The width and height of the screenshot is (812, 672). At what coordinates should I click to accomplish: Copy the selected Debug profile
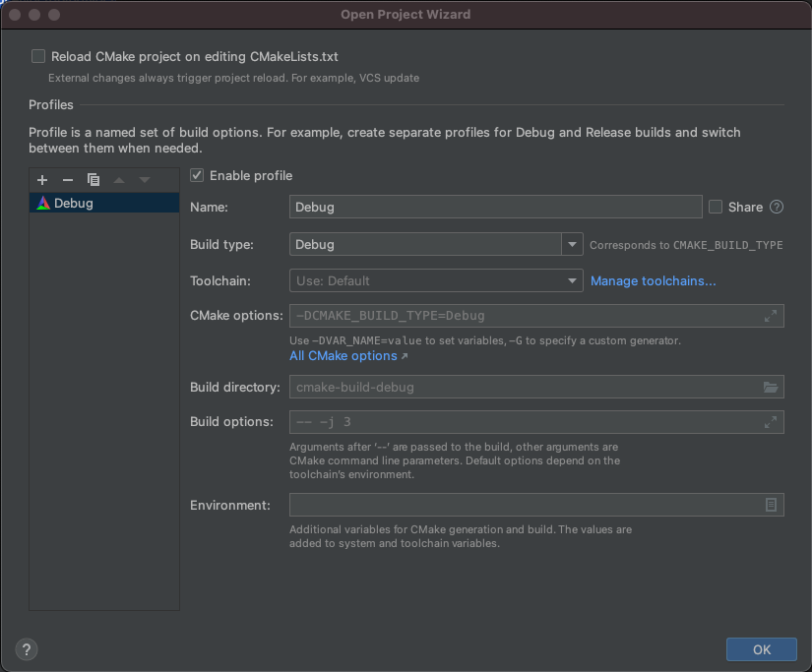94,180
